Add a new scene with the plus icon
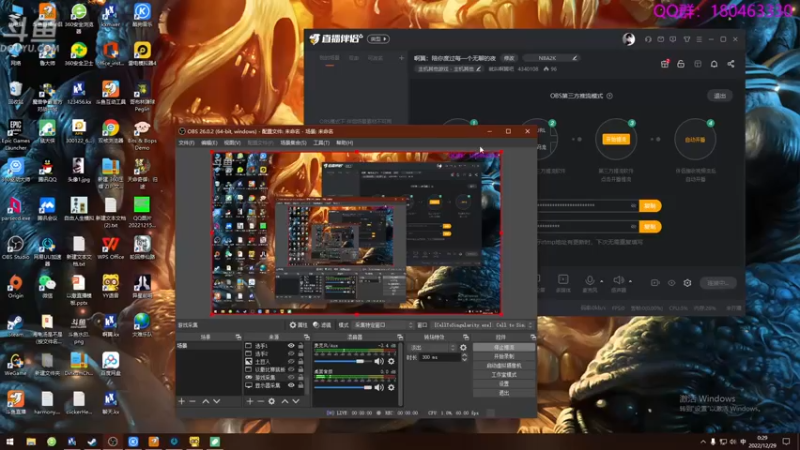800x450 pixels. click(x=181, y=402)
